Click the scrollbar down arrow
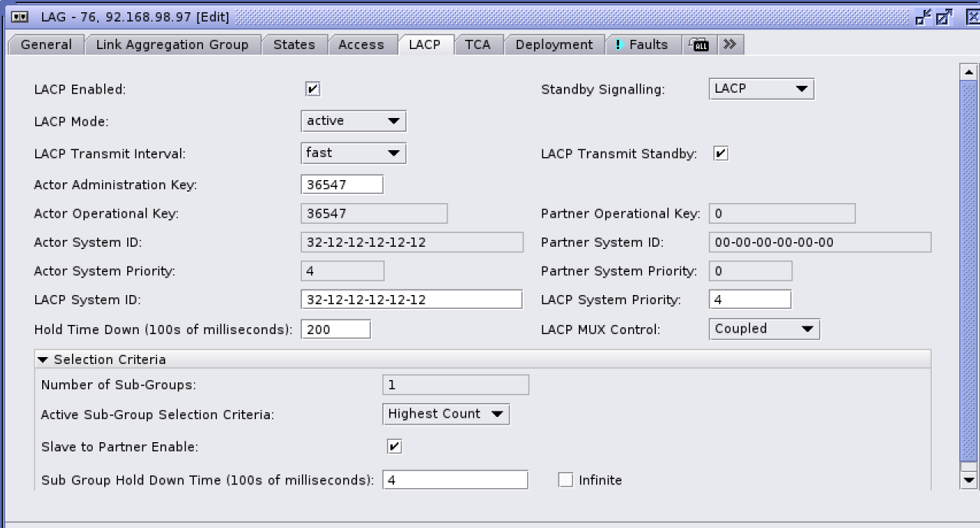The image size is (980, 528). click(x=969, y=480)
